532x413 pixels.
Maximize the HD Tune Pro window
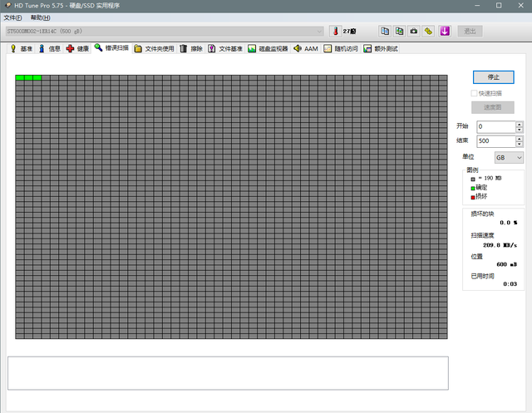(499, 6)
